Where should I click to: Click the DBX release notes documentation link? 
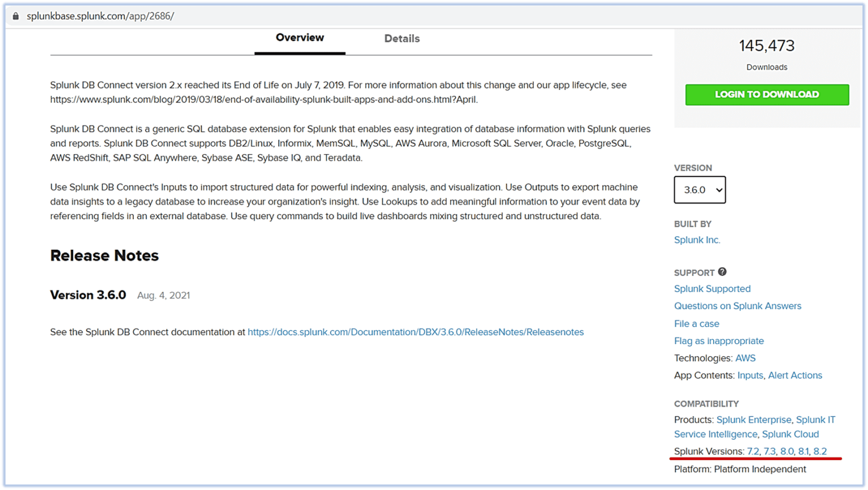coord(415,332)
